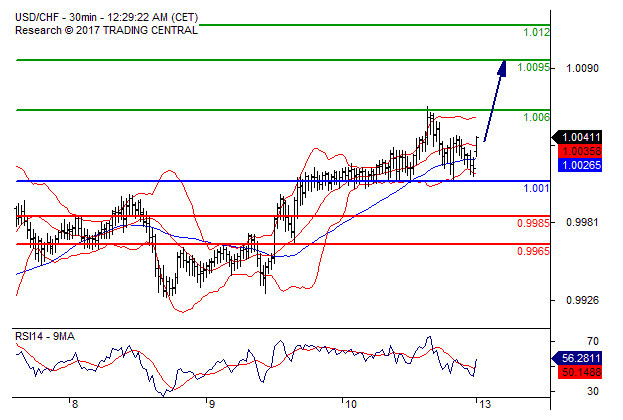Click the RSI axis level 30
Image resolution: width=623 pixels, height=420 pixels.
(592, 391)
